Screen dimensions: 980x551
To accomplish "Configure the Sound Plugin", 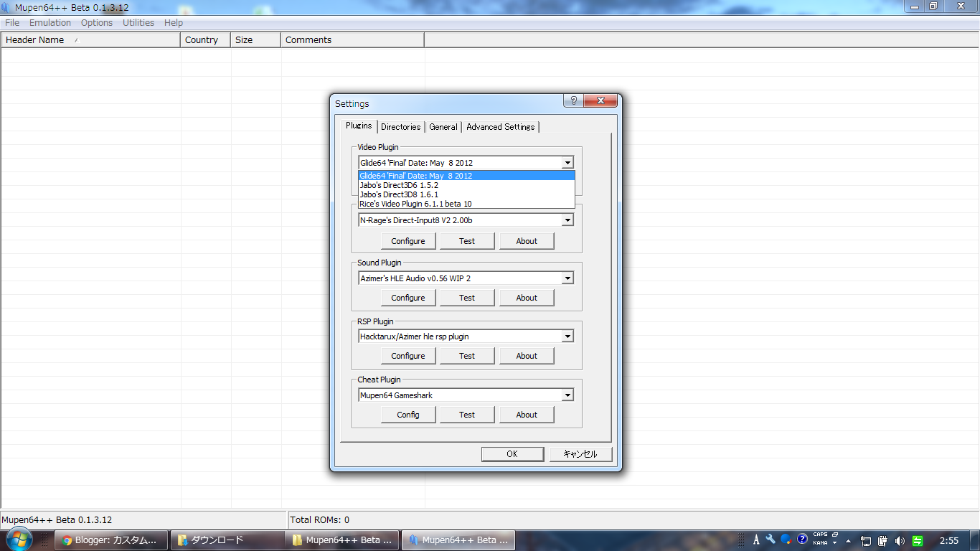I will pyautogui.click(x=408, y=298).
